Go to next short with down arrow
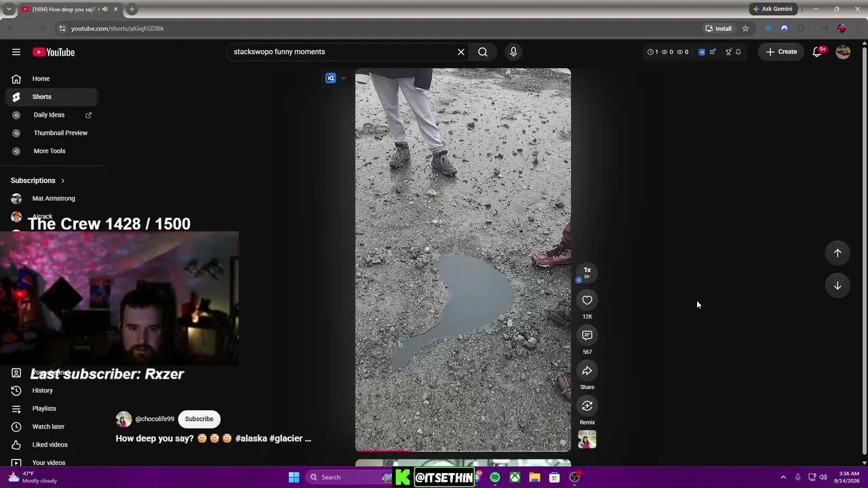Viewport: 868px width, 488px height. 837,285
